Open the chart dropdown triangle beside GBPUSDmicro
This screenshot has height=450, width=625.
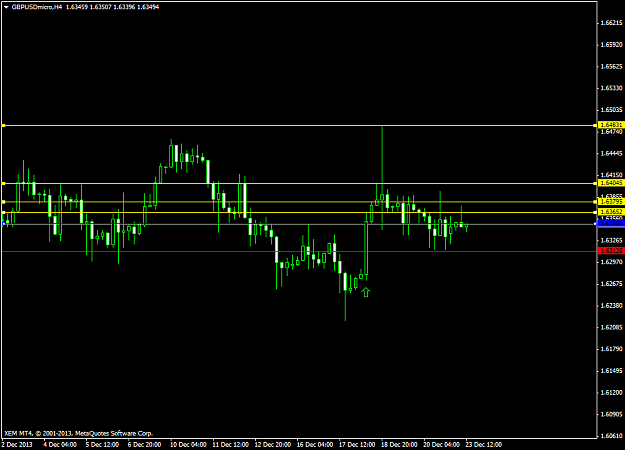tap(6, 7)
